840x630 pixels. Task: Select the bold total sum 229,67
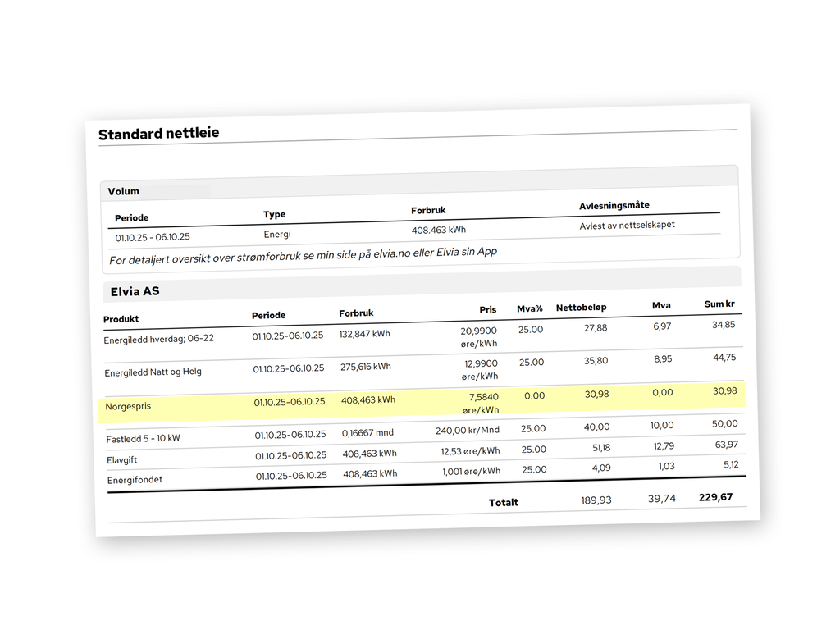click(x=715, y=497)
